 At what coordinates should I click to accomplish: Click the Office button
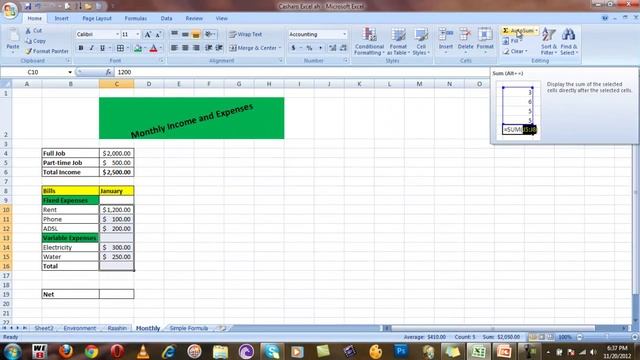(x=10, y=10)
